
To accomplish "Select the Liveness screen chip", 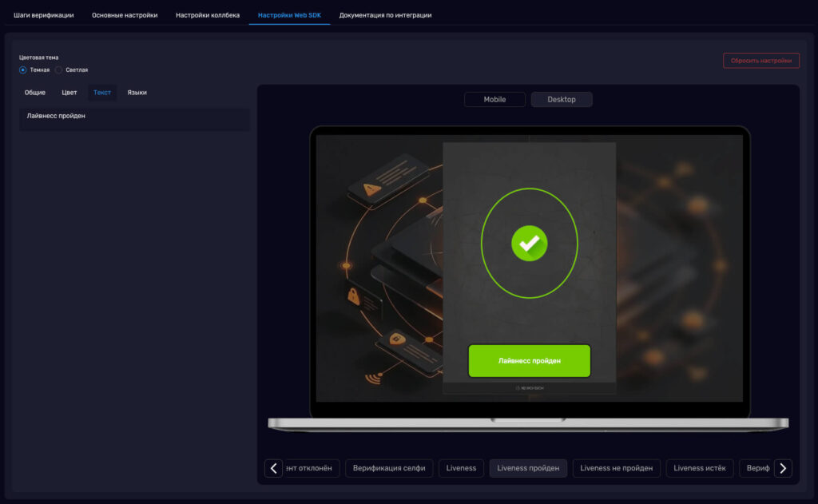I will click(x=461, y=468).
